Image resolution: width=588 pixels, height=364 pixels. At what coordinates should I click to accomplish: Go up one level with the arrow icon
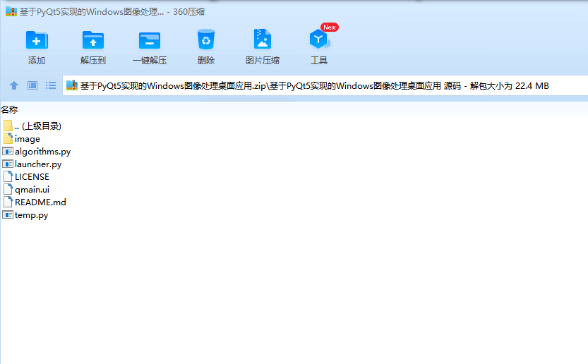14,85
